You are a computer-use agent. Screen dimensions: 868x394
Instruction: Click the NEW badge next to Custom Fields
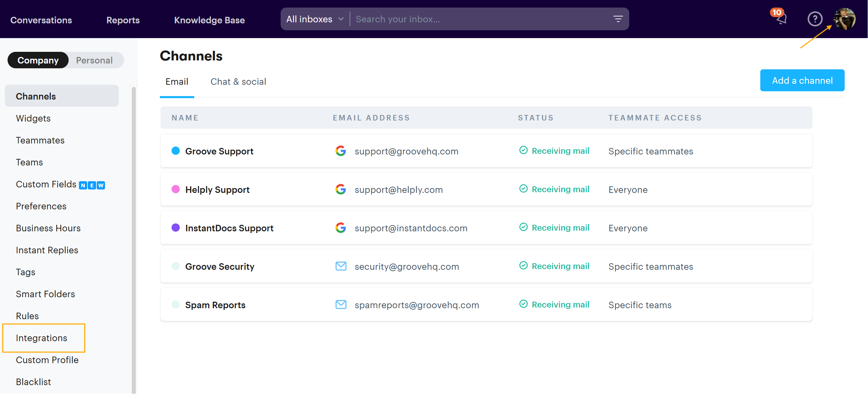92,185
